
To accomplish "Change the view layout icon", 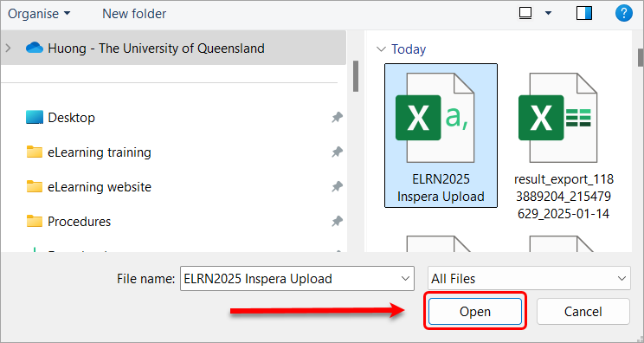I will coord(525,14).
